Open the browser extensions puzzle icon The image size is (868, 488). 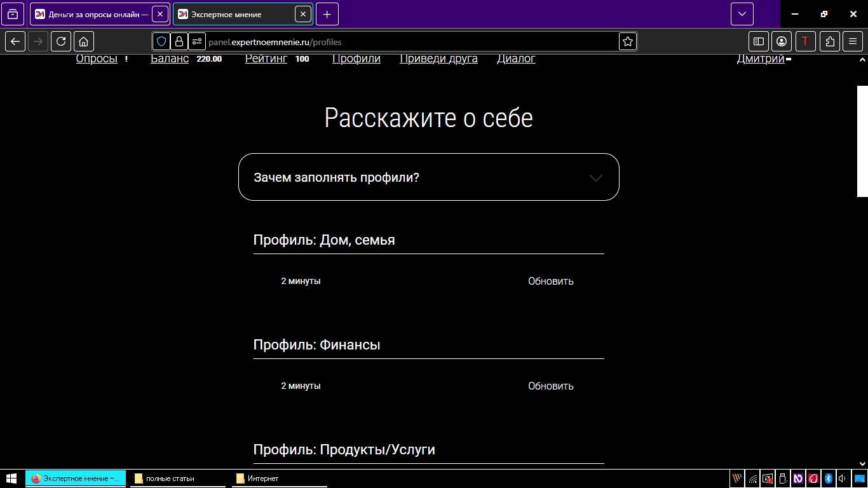[829, 41]
